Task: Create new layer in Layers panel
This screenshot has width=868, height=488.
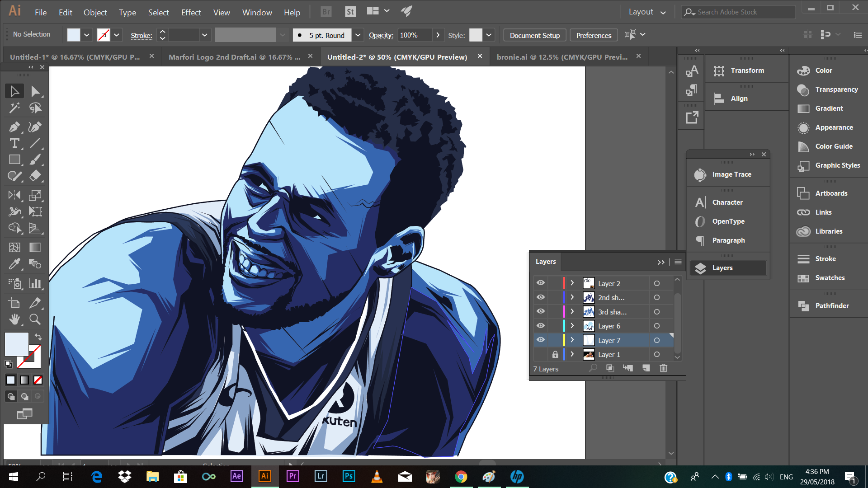Action: click(646, 368)
